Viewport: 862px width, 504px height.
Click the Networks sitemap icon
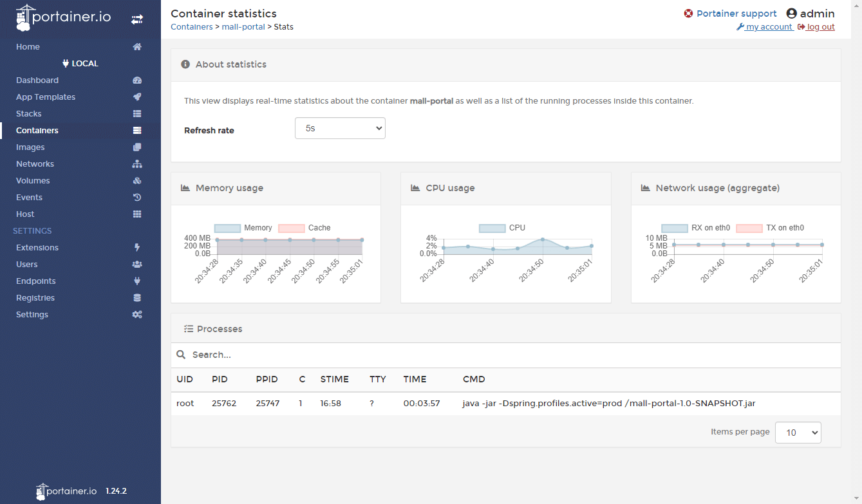coord(136,164)
